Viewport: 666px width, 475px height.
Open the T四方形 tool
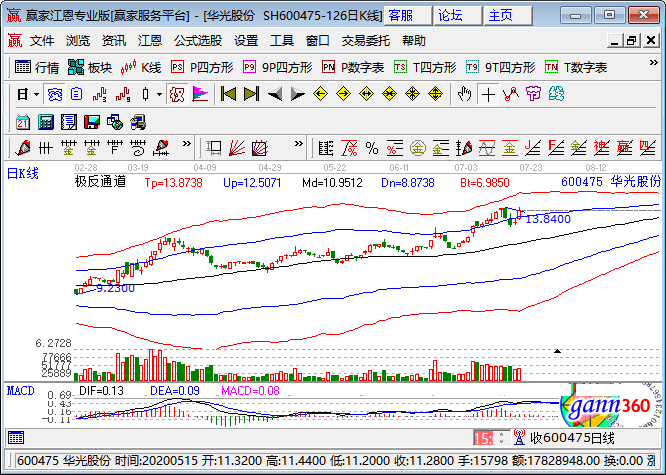tap(425, 67)
